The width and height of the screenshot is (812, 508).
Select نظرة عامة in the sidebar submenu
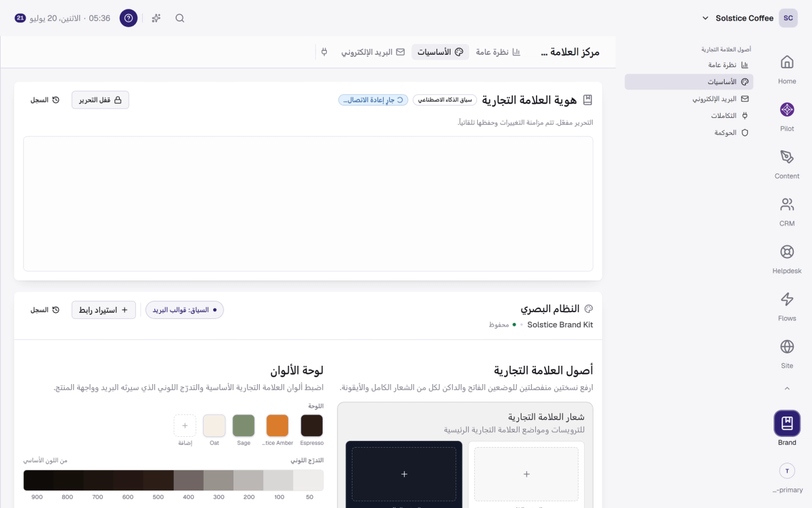point(689,65)
